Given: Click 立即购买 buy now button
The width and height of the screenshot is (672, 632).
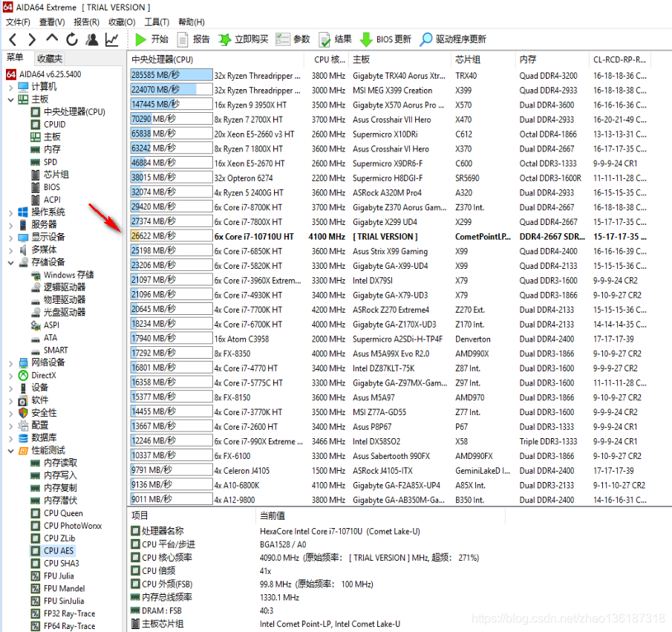Looking at the screenshot, I should pos(243,39).
